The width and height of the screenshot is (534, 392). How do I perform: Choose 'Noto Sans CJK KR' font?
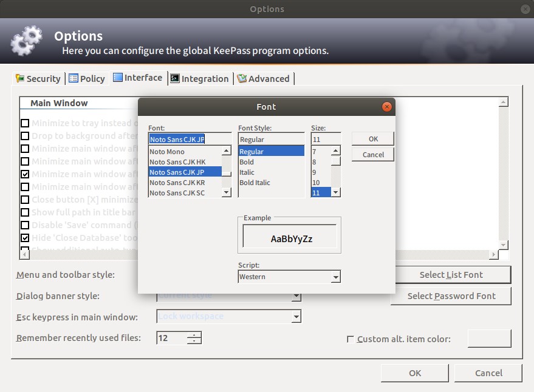point(185,183)
